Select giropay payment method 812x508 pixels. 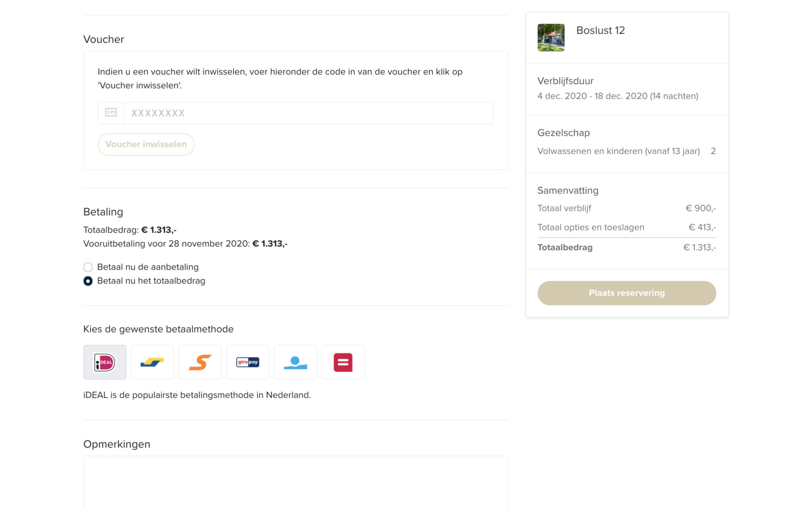click(248, 362)
